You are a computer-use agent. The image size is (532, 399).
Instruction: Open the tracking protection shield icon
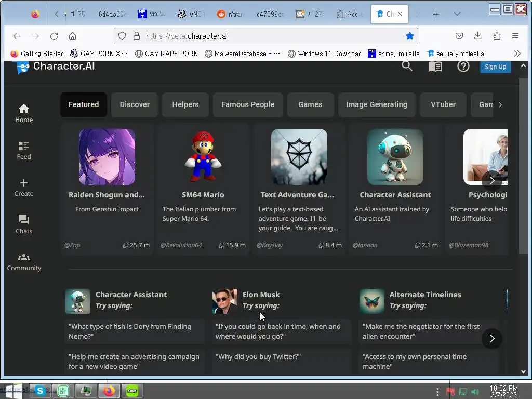click(122, 36)
